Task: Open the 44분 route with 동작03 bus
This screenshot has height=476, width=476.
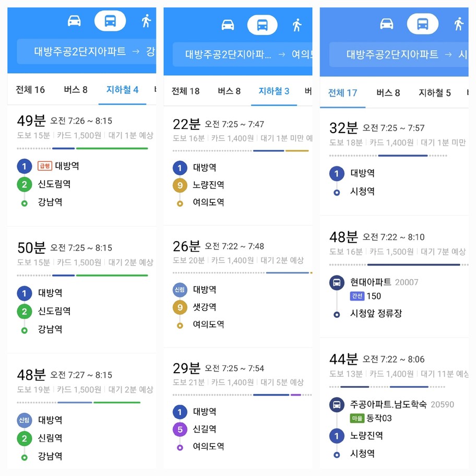Action: click(x=394, y=405)
